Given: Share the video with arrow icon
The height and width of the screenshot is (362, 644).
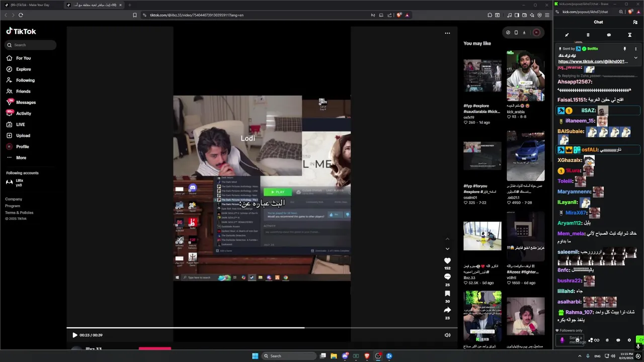Looking at the screenshot, I should (447, 310).
